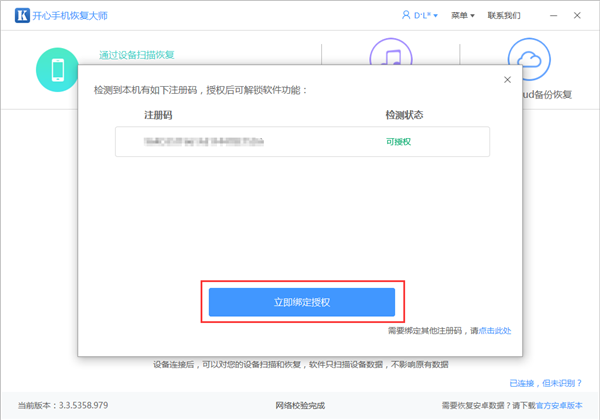600x420 pixels.
Task: Close the registration code dialog
Action: tap(507, 80)
